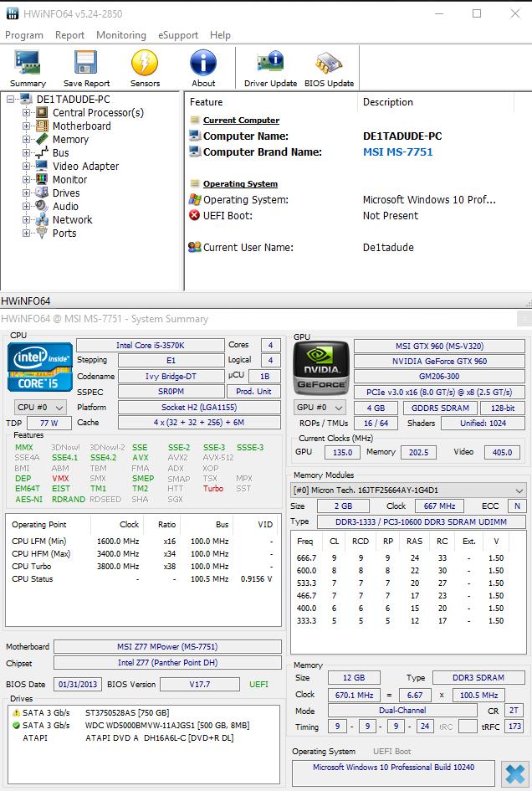Open the Micron memory module dropdown
The height and width of the screenshot is (791, 532).
tap(409, 490)
